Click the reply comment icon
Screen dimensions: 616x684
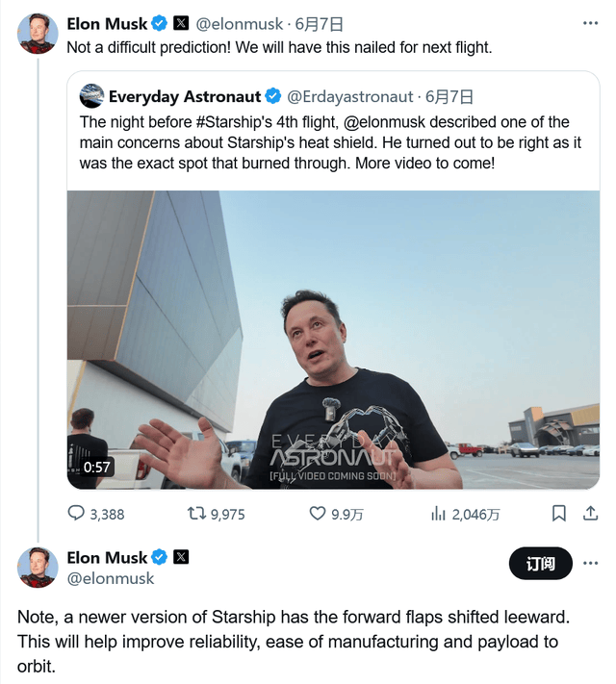(x=77, y=515)
